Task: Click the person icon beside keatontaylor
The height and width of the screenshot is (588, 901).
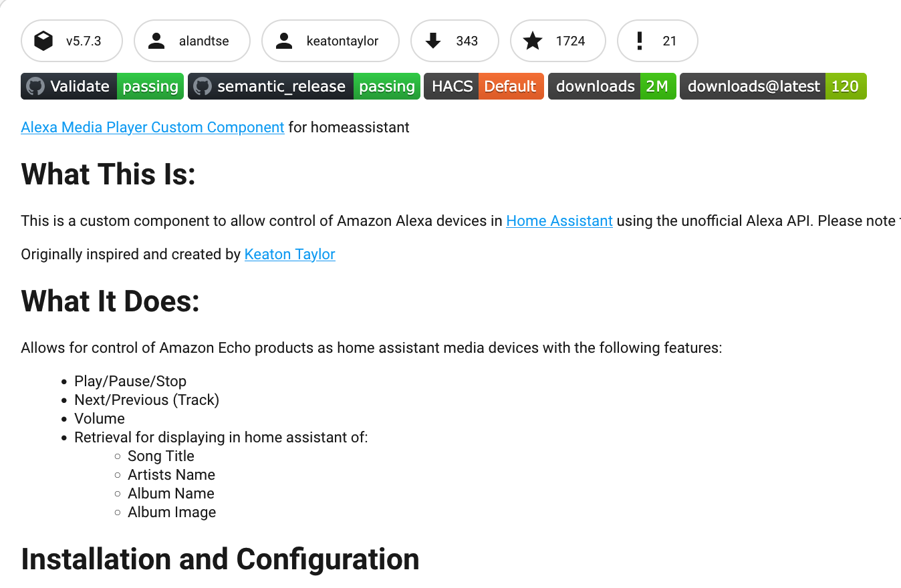Action: pyautogui.click(x=284, y=41)
